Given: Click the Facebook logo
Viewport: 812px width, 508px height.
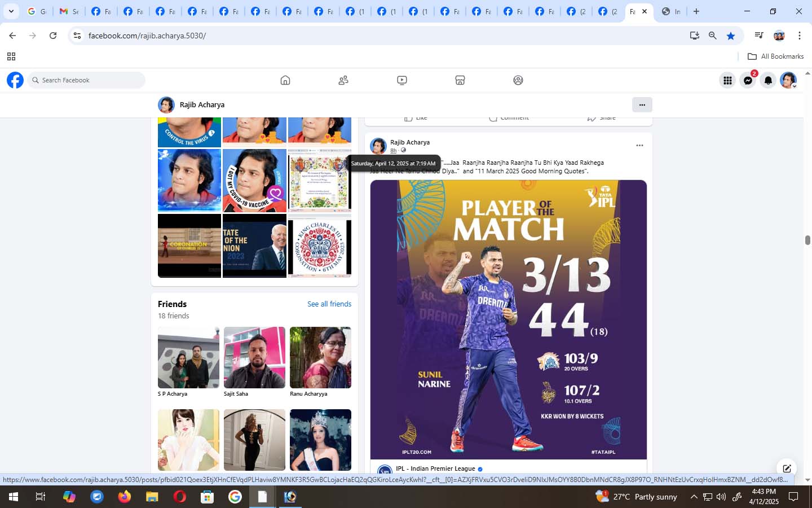Looking at the screenshot, I should (x=15, y=80).
